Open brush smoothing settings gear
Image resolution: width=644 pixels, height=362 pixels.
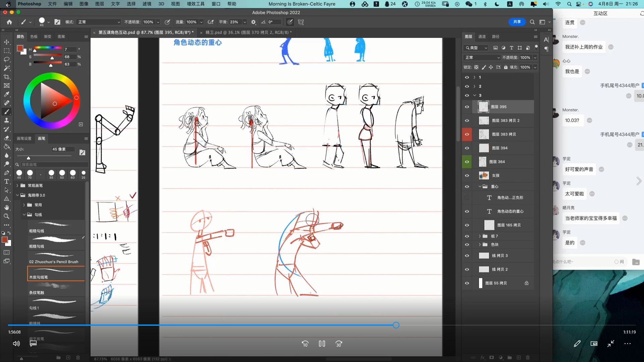[254, 22]
